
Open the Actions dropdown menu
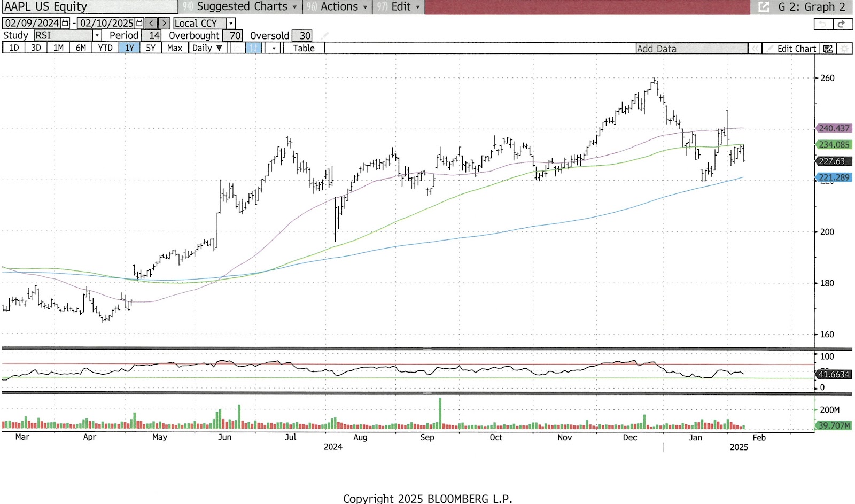pyautogui.click(x=337, y=7)
